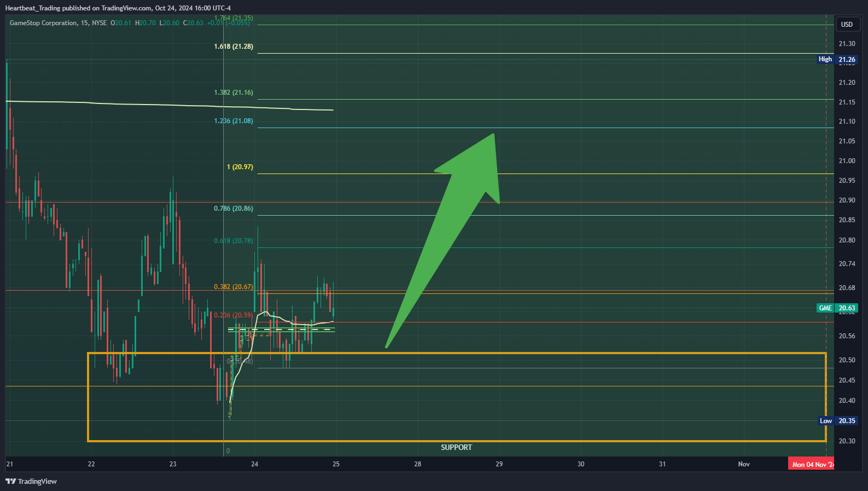This screenshot has height=491, width=868.
Task: Click the low value L20.60
Action: (170, 23)
